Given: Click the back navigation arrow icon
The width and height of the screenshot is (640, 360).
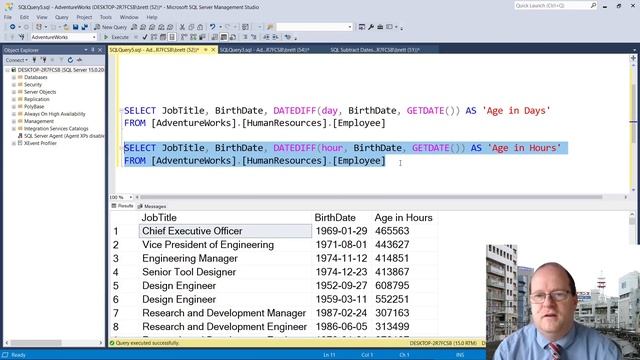Looking at the screenshot, I should [12, 27].
